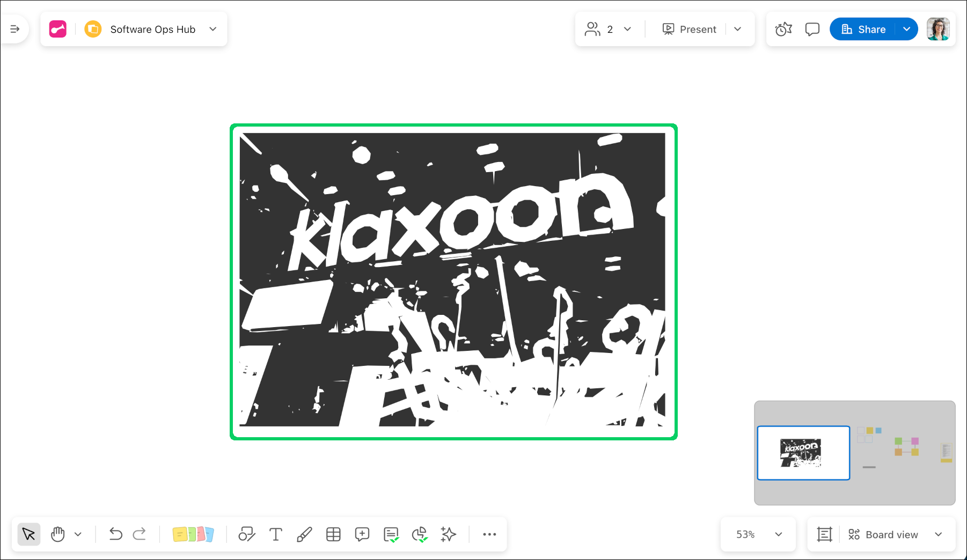Open the chat bubble panel
Image resolution: width=967 pixels, height=560 pixels.
[812, 30]
